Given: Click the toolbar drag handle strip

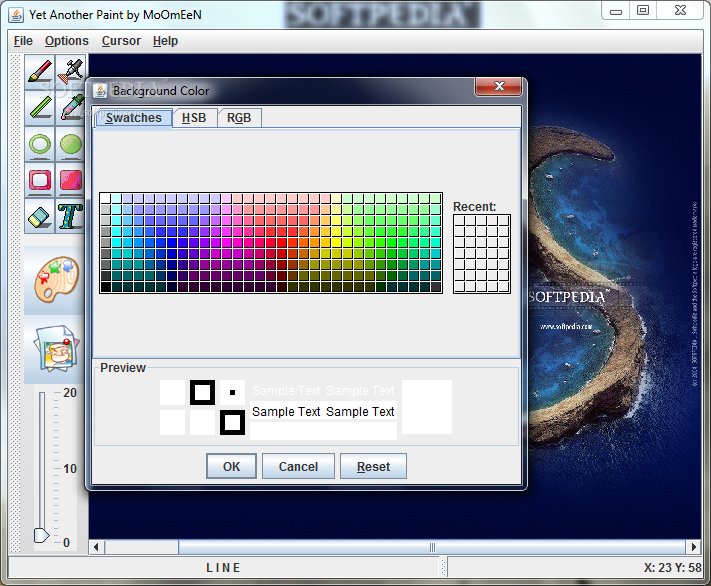Looking at the screenshot, I should click(15, 303).
